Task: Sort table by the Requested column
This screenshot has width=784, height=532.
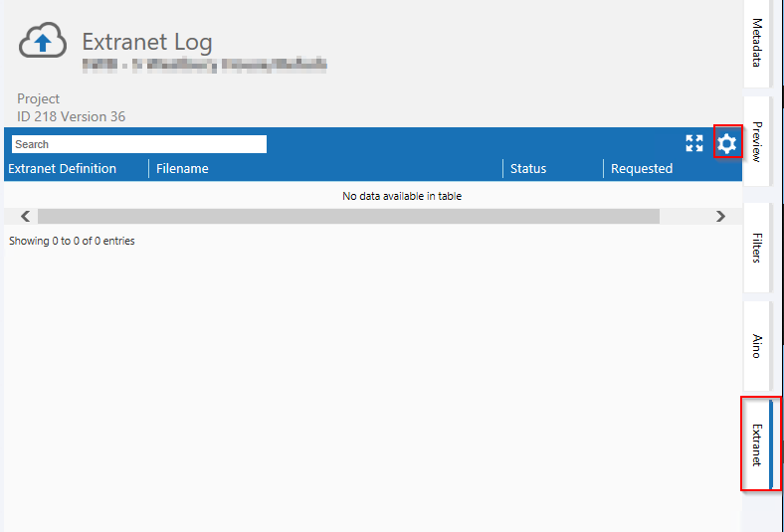Action: click(642, 168)
